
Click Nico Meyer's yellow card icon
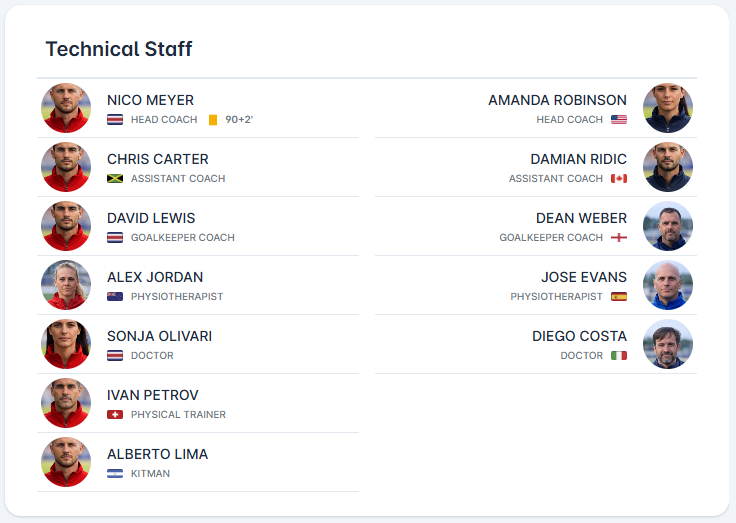(x=213, y=120)
